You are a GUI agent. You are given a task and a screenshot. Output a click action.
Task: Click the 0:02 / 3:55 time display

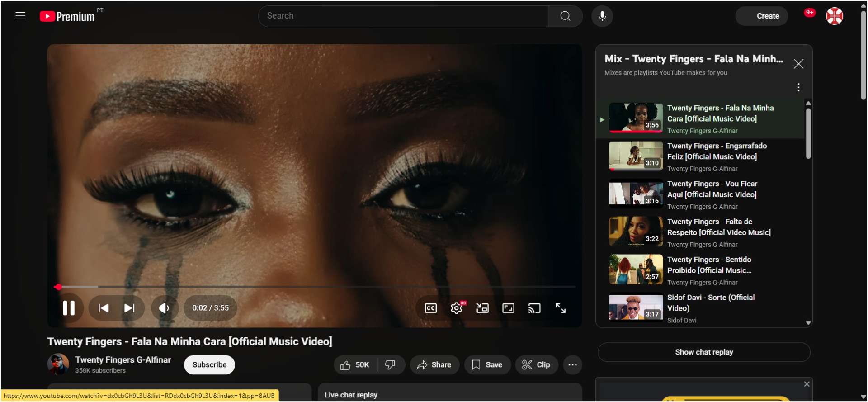pos(211,308)
